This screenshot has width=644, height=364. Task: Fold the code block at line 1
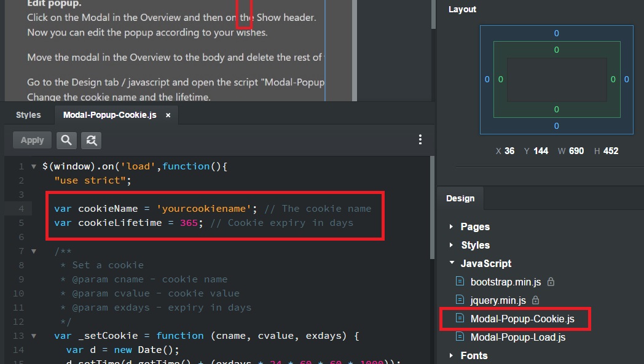34,166
